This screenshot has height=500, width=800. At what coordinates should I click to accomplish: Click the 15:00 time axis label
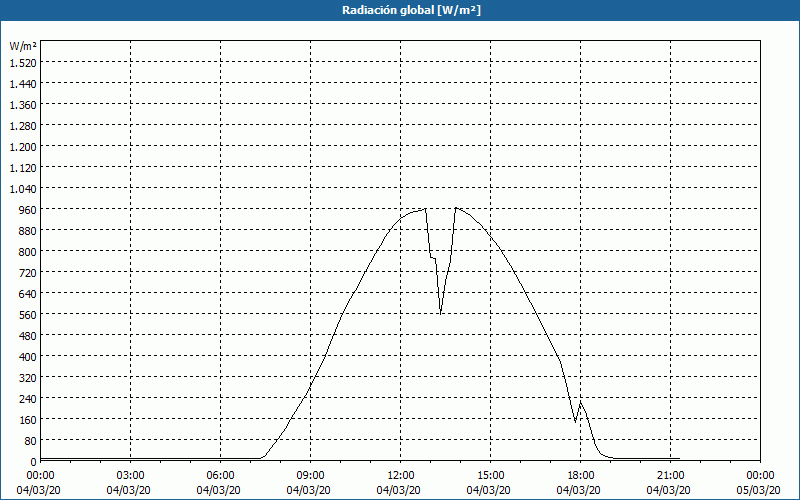tap(491, 476)
